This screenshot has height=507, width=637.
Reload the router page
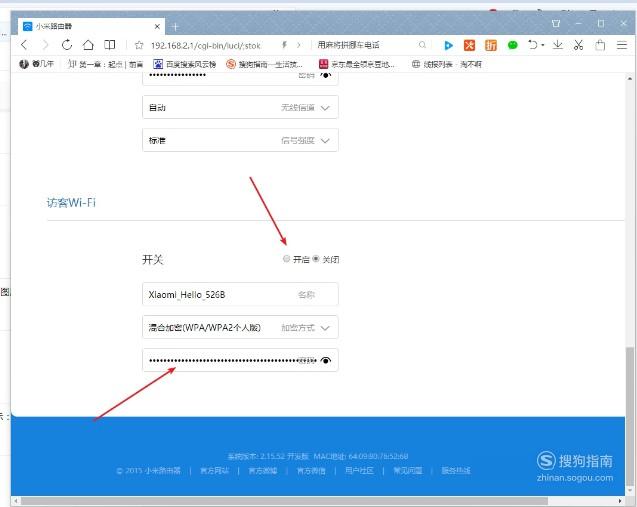[x=67, y=45]
